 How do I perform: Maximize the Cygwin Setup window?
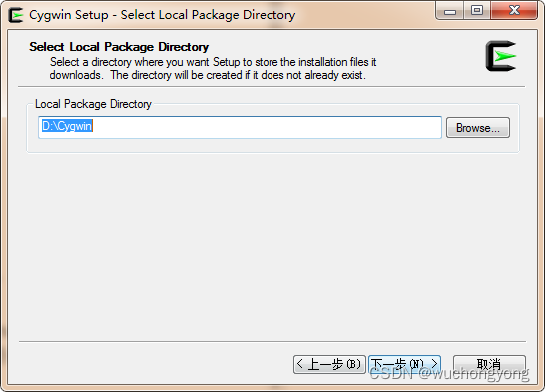point(477,11)
